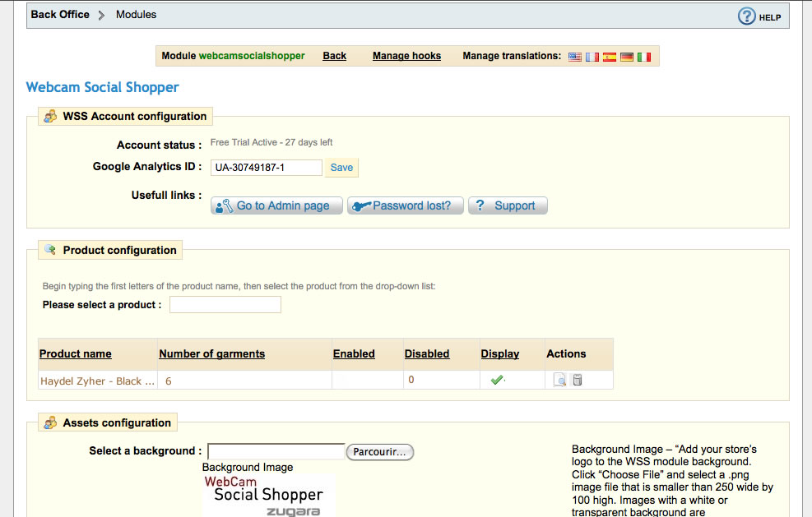Viewport: 812px width, 517px height.
Task: Click the Select a background file field
Action: [276, 452]
